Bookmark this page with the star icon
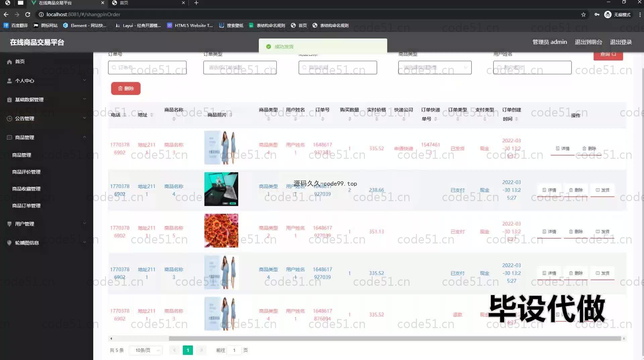Screen dimensions: 644x360 [x=583, y=14]
